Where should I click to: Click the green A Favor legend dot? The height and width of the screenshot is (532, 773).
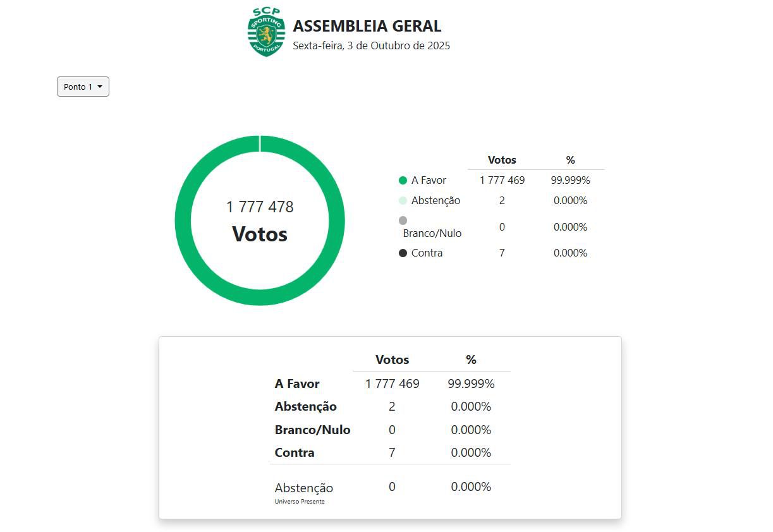pos(403,181)
